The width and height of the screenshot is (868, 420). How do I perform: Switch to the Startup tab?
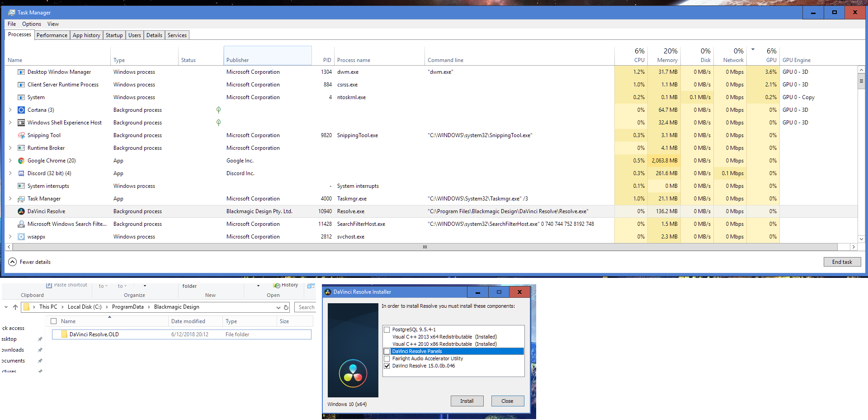pos(114,35)
